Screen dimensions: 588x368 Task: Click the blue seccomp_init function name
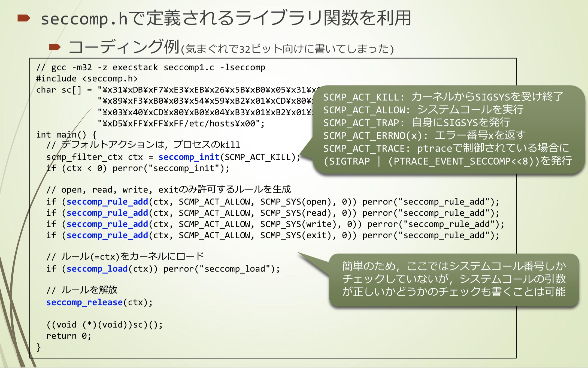pyautogui.click(x=189, y=157)
